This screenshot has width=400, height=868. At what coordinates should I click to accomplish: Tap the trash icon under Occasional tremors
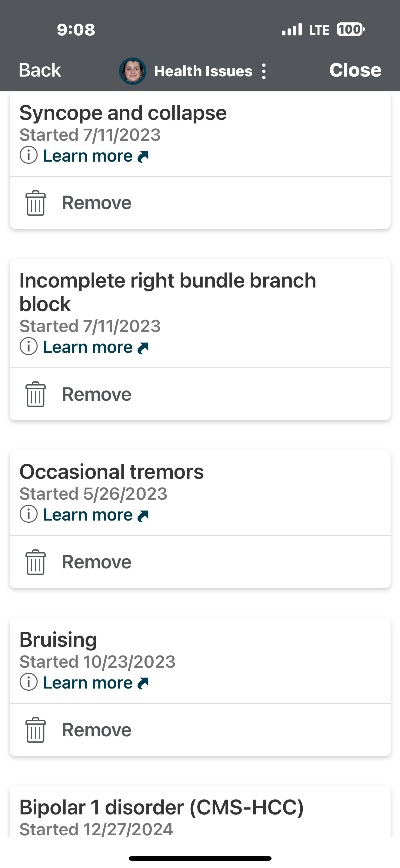click(x=35, y=562)
